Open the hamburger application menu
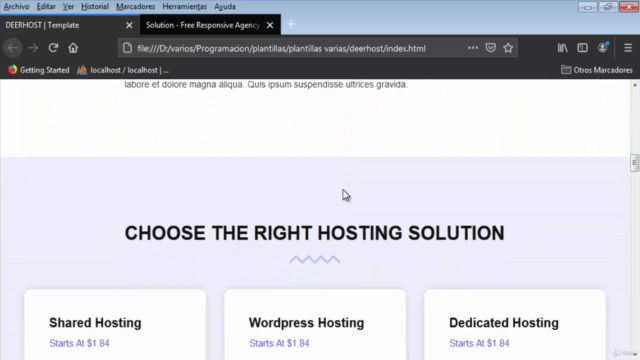 coord(628,48)
